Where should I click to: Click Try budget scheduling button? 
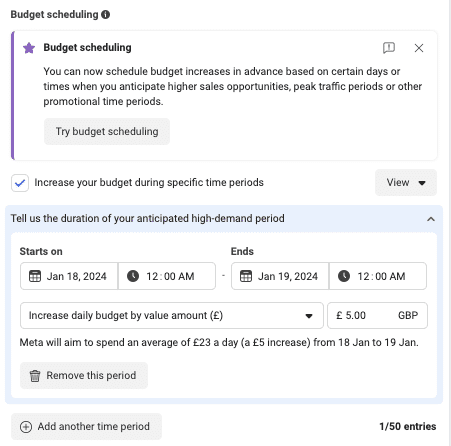(x=107, y=131)
